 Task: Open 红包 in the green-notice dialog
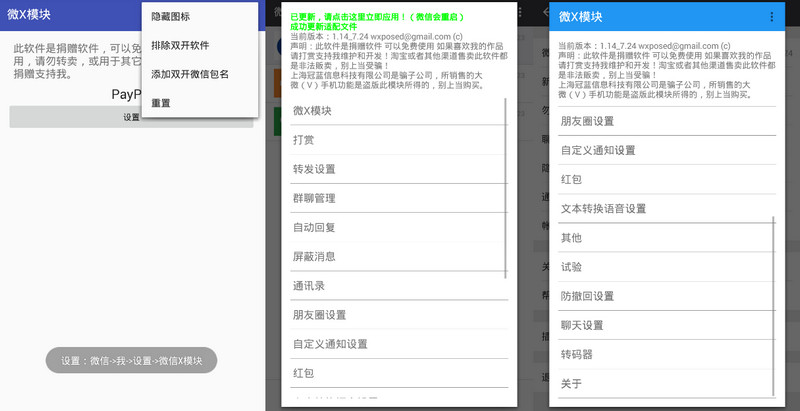pos(399,373)
